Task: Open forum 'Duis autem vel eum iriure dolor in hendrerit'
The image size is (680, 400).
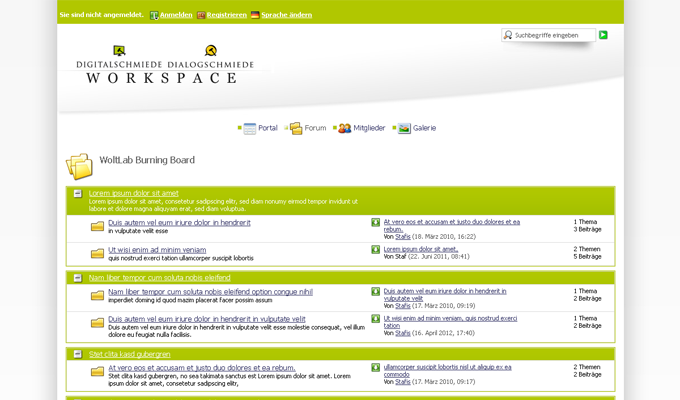Action: coord(179,222)
